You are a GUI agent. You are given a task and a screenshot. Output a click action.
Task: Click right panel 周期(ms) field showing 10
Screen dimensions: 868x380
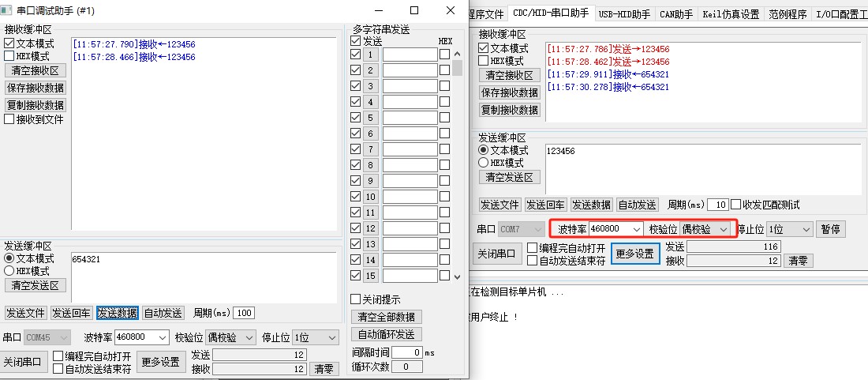click(718, 205)
